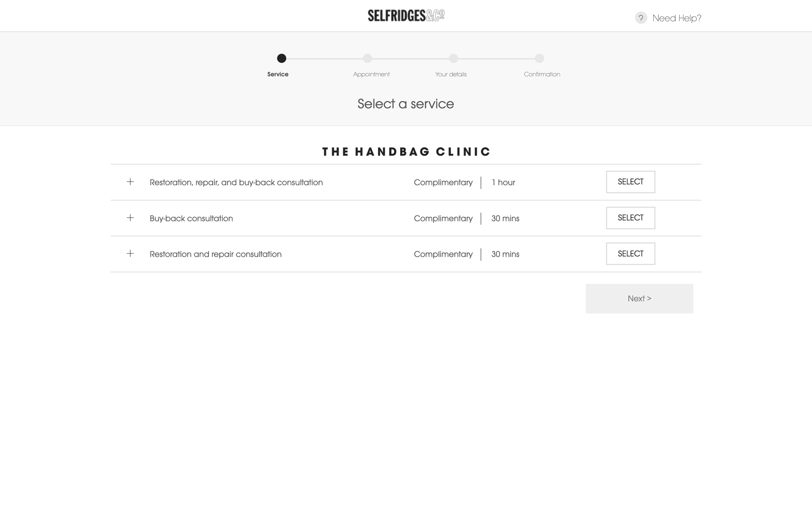This screenshot has height=508, width=812.
Task: Click the Service step label
Action: click(x=278, y=74)
